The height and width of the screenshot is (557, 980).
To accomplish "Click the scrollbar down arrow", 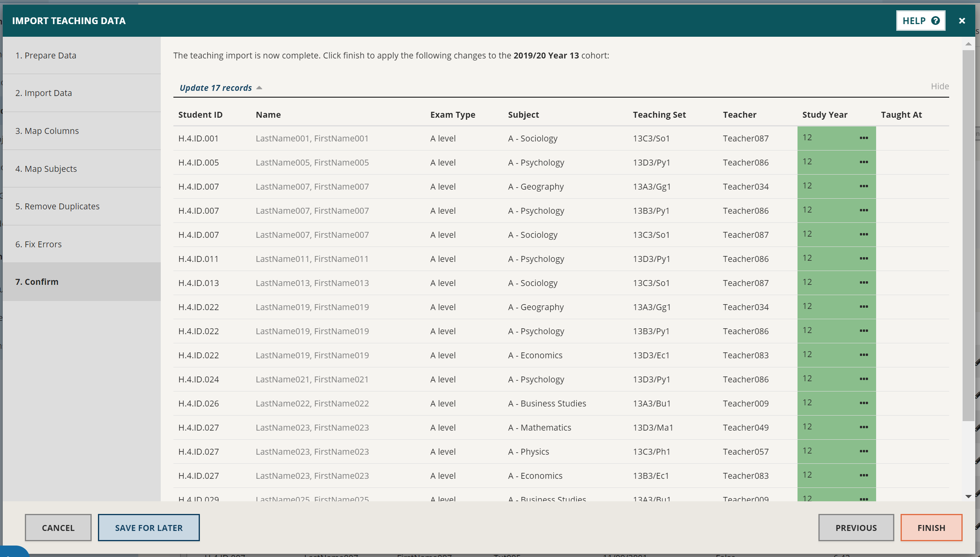I will 968,496.
